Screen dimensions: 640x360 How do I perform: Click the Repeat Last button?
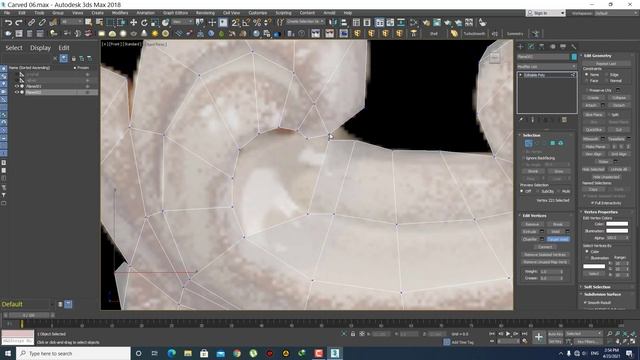coord(606,64)
